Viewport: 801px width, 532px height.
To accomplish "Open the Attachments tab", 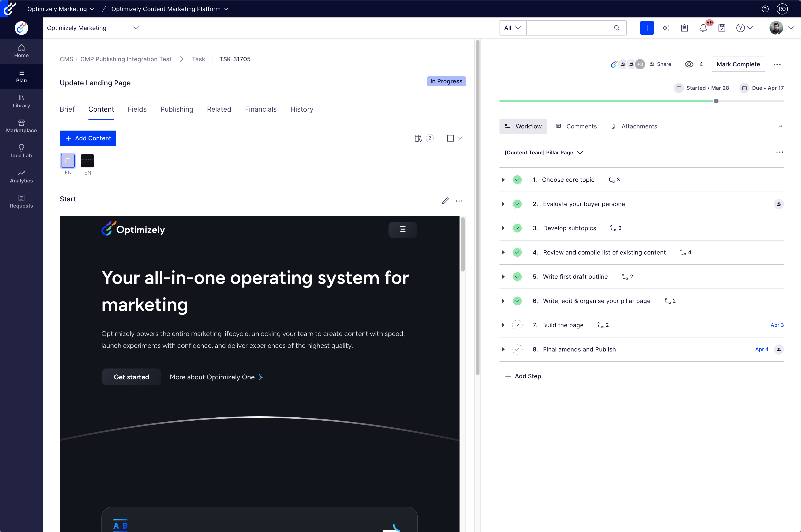I will 634,126.
